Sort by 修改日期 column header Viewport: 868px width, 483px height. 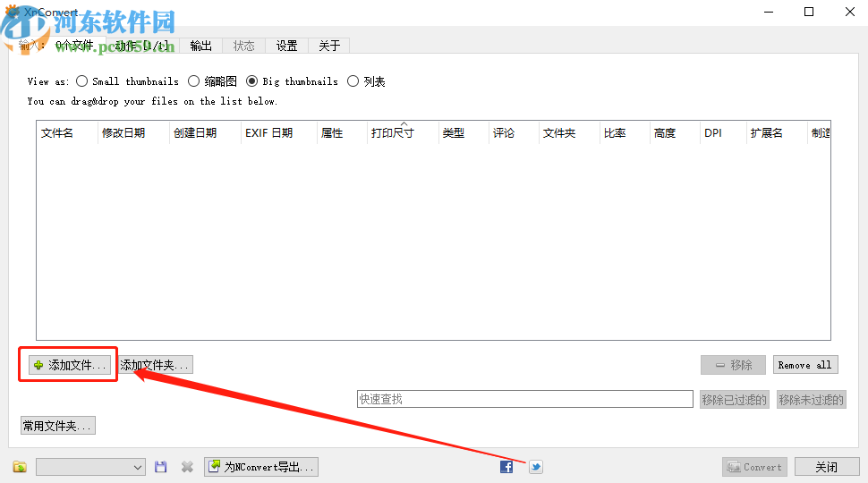[x=132, y=132]
